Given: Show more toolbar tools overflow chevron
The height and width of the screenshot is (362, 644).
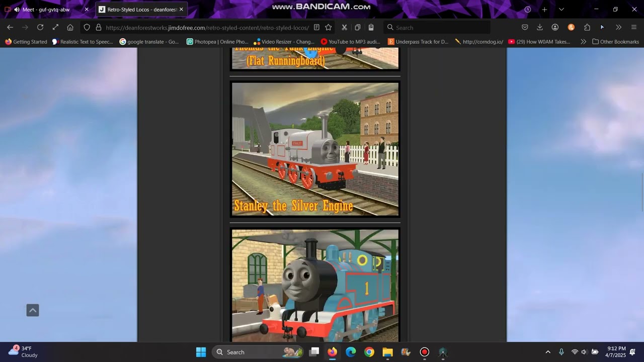Looking at the screenshot, I should pyautogui.click(x=618, y=27).
